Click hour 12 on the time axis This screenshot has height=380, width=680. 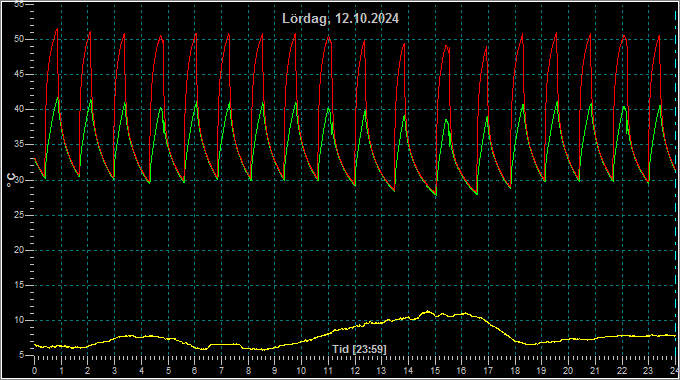click(x=355, y=371)
